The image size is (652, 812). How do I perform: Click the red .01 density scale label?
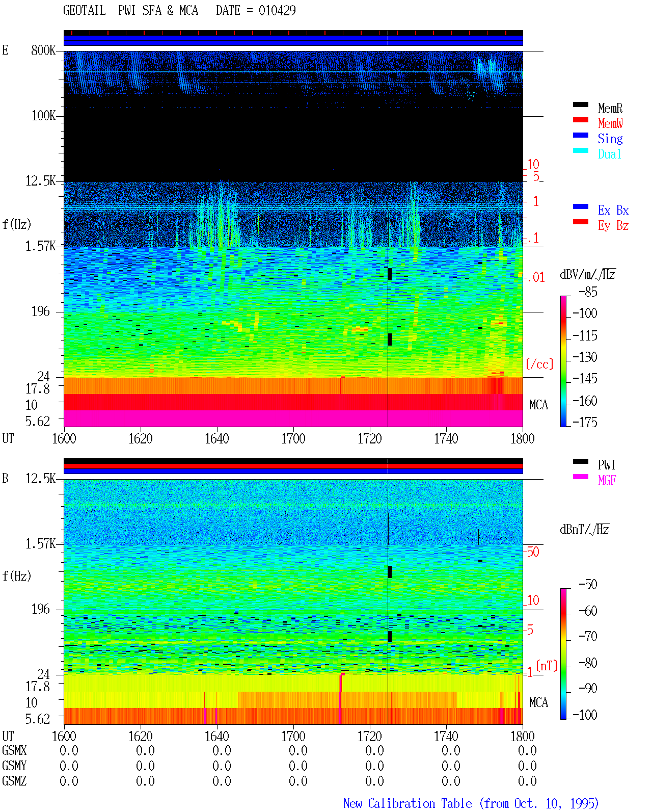coord(535,277)
